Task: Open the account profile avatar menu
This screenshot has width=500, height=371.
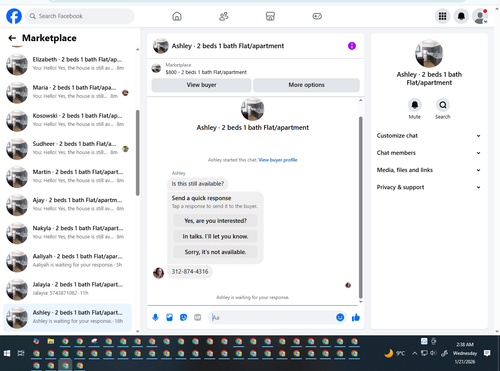Action: pos(480,16)
